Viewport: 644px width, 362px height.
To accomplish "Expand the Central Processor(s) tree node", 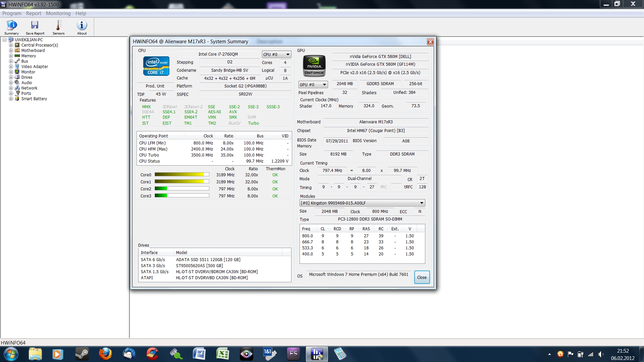I will pyautogui.click(x=11, y=45).
